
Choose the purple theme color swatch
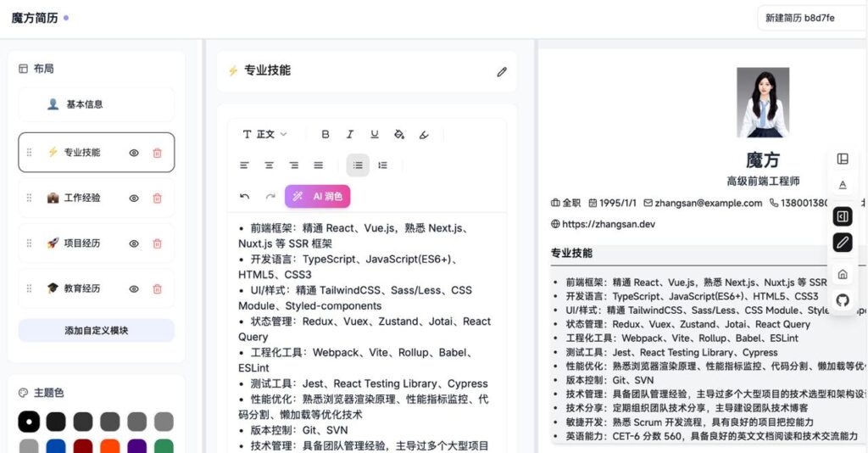136,446
